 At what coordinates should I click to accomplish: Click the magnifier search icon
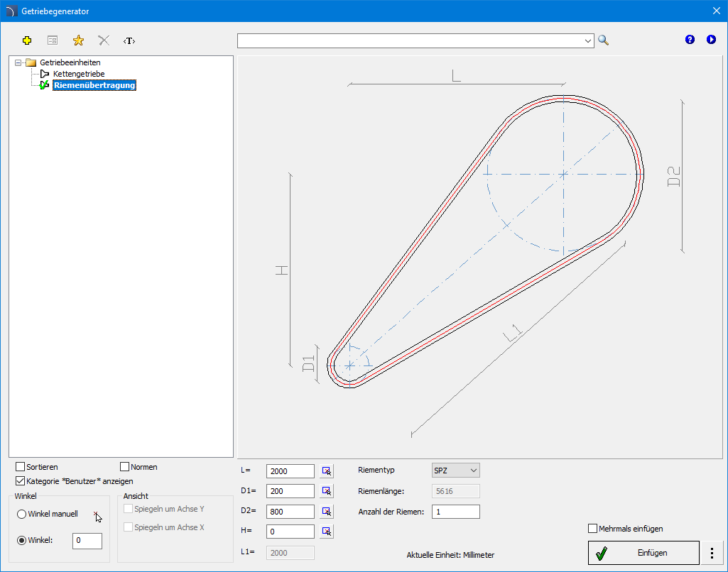604,40
